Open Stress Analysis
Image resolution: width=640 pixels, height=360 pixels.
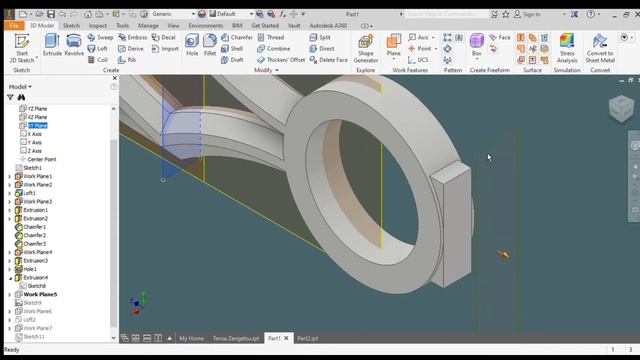(567, 48)
